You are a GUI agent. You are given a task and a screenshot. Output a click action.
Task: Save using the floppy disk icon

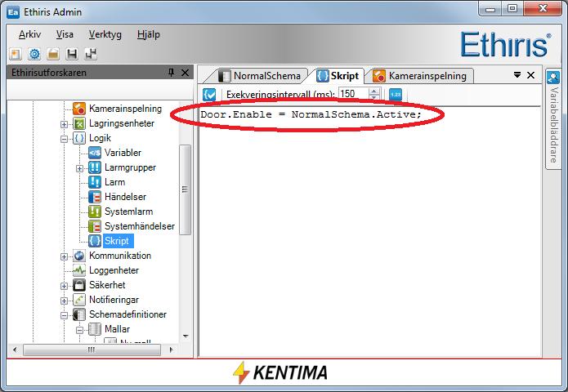72,54
